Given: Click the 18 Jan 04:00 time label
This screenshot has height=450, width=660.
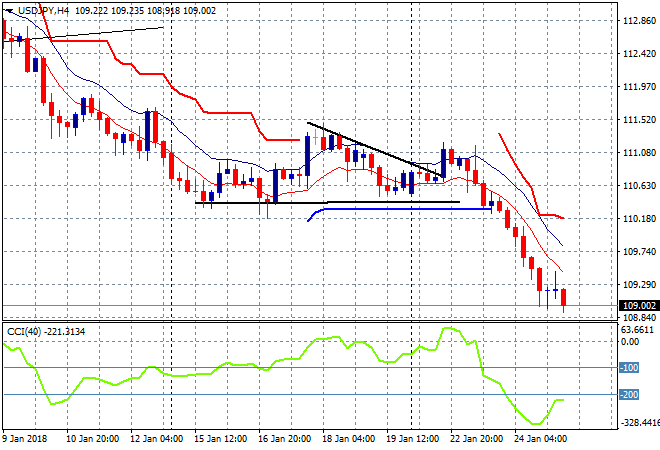Looking at the screenshot, I should click(349, 439).
